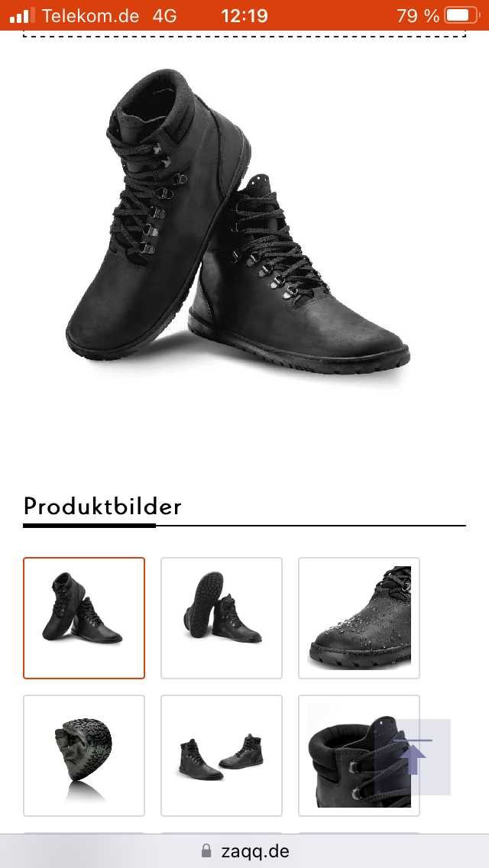Select the thumbnail showing the boot sole

coord(222,618)
